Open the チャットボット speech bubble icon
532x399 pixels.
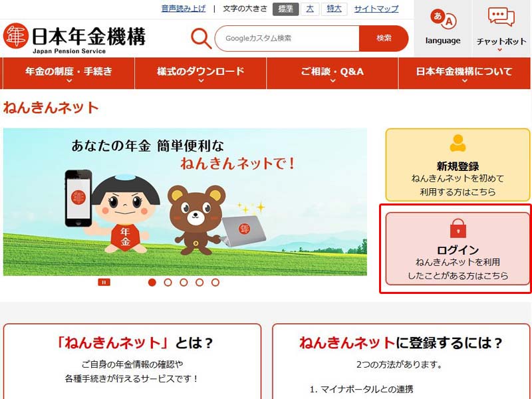click(x=501, y=17)
